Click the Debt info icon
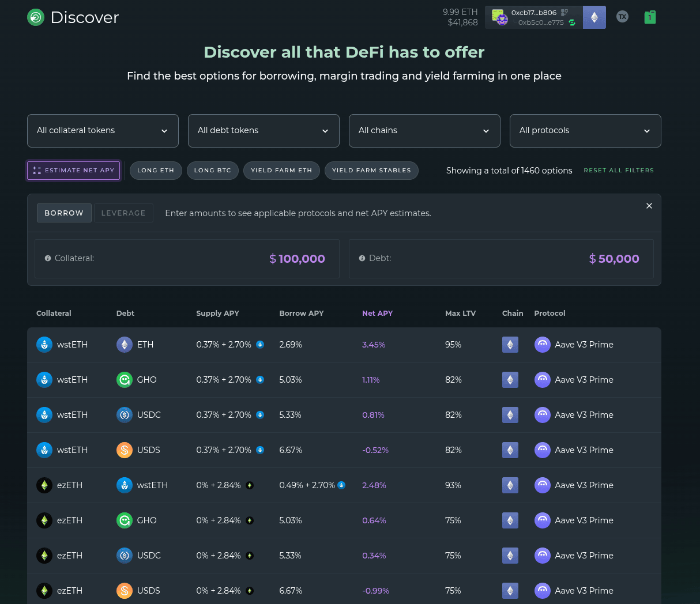The height and width of the screenshot is (604, 700). (x=362, y=258)
